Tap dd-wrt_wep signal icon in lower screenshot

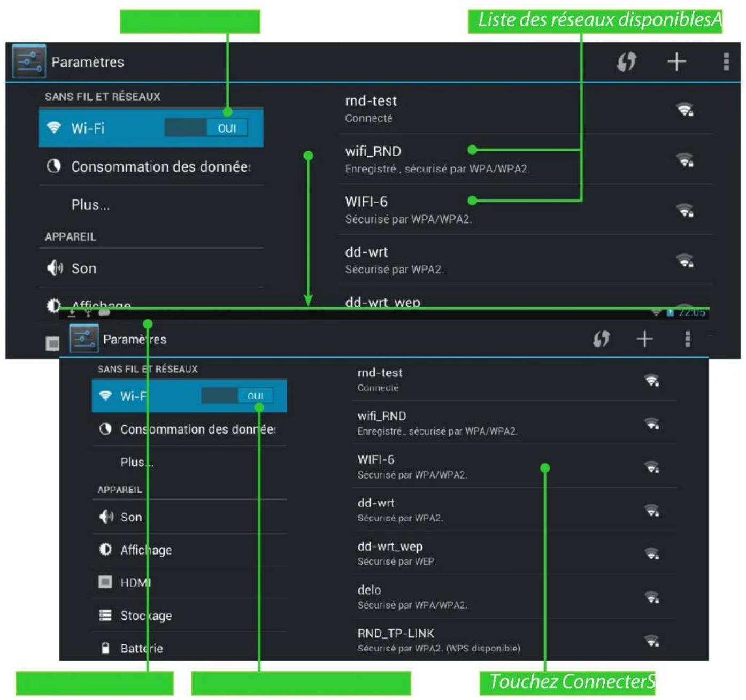click(652, 554)
